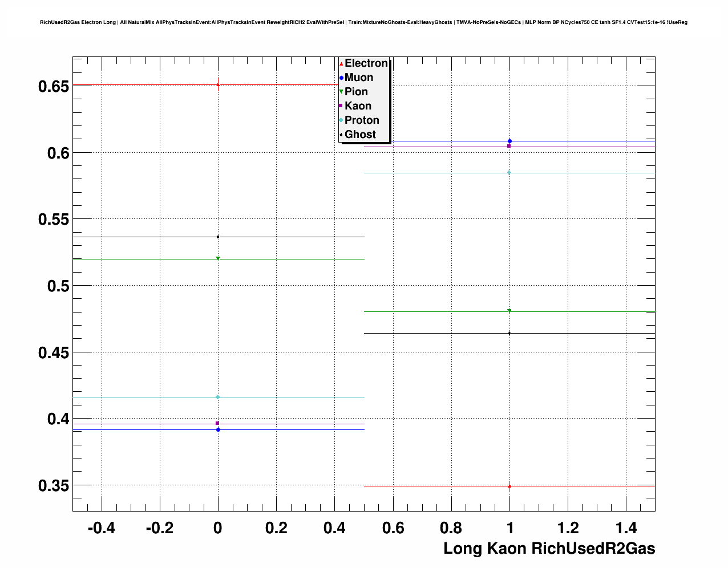Click the Pion data point at x=0
728x568 pixels.
click(x=218, y=258)
